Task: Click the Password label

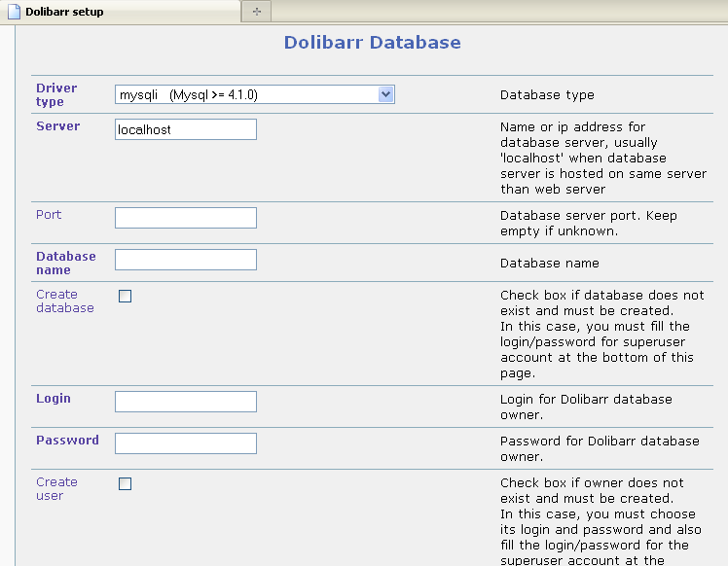Action: coord(67,440)
